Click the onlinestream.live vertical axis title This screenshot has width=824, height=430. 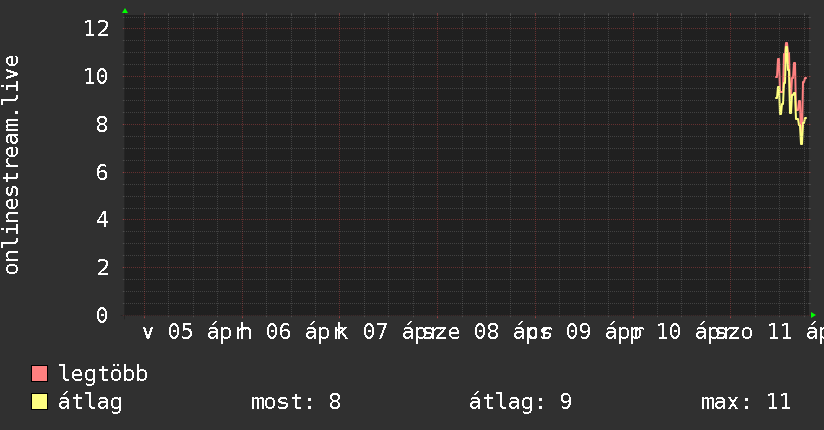tap(12, 165)
